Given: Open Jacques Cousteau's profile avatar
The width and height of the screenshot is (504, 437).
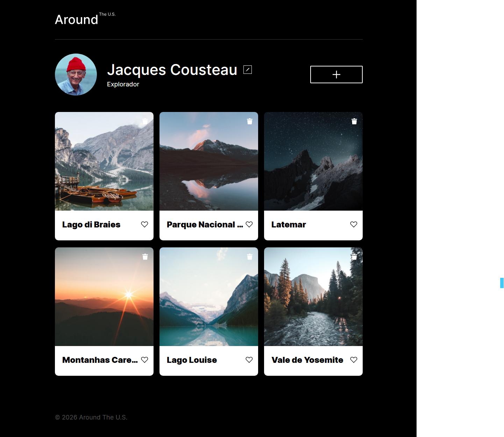Looking at the screenshot, I should (76, 75).
